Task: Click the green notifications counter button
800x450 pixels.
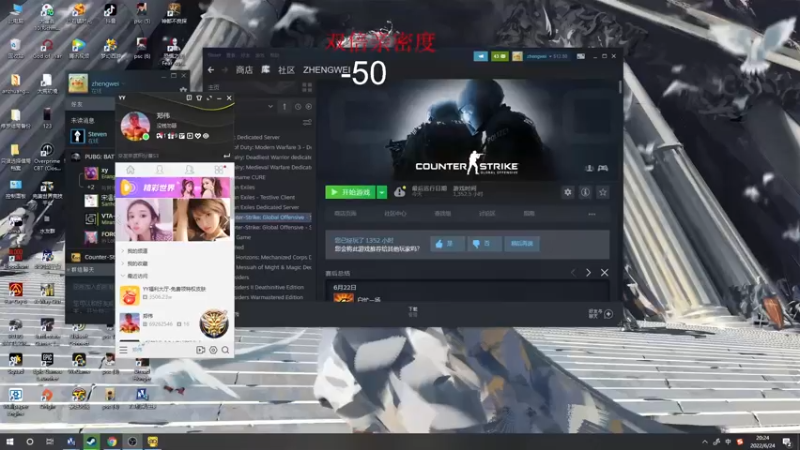Action: pyautogui.click(x=499, y=56)
